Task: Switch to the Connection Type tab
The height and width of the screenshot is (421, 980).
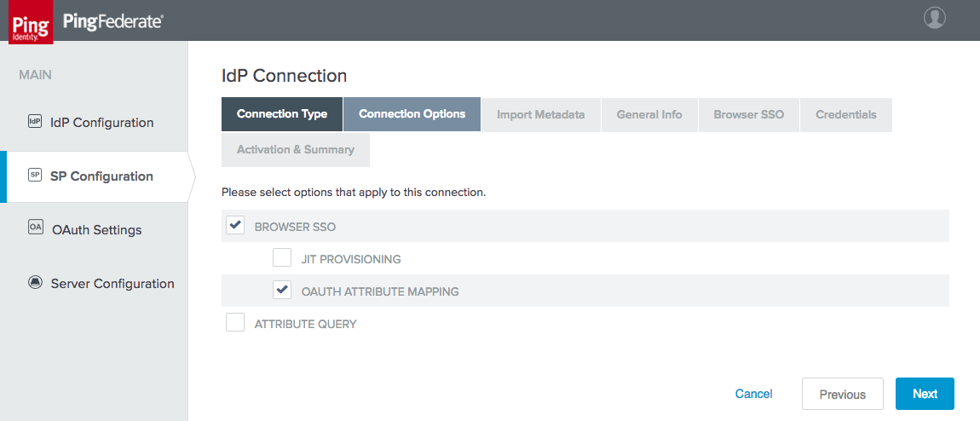Action: click(282, 114)
